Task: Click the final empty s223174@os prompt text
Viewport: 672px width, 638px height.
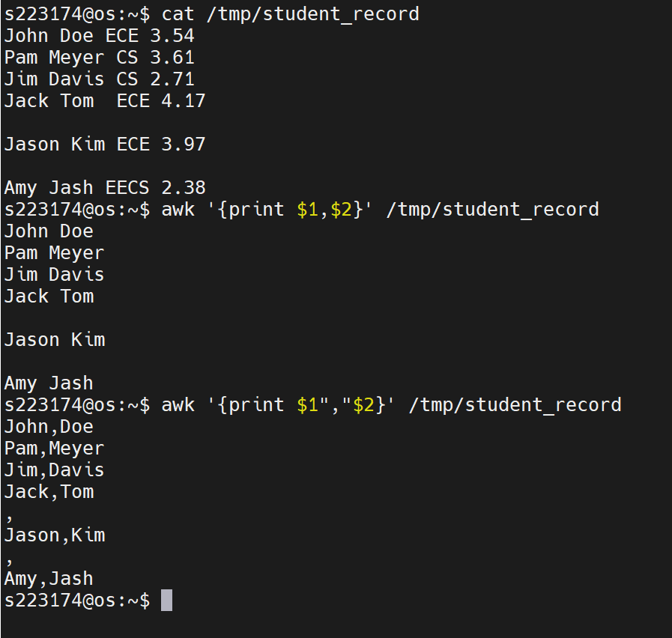Action: (76, 600)
